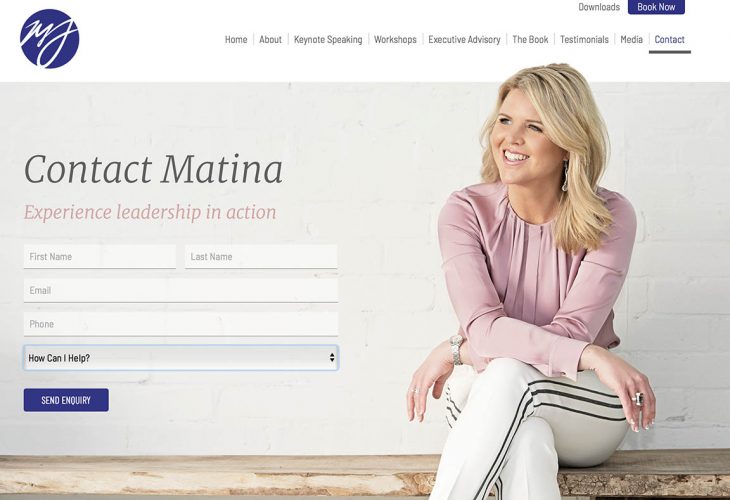Open the About menu item
730x500 pixels.
(x=270, y=40)
